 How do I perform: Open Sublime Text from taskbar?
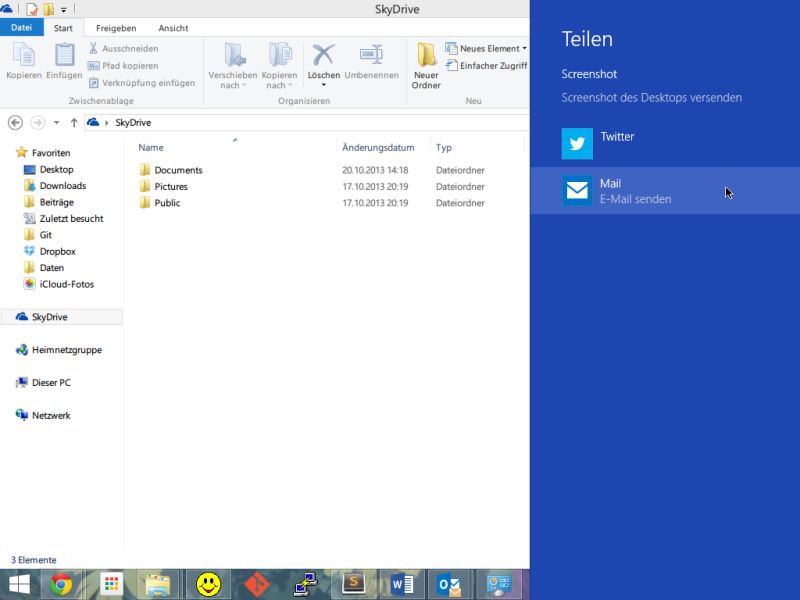353,584
